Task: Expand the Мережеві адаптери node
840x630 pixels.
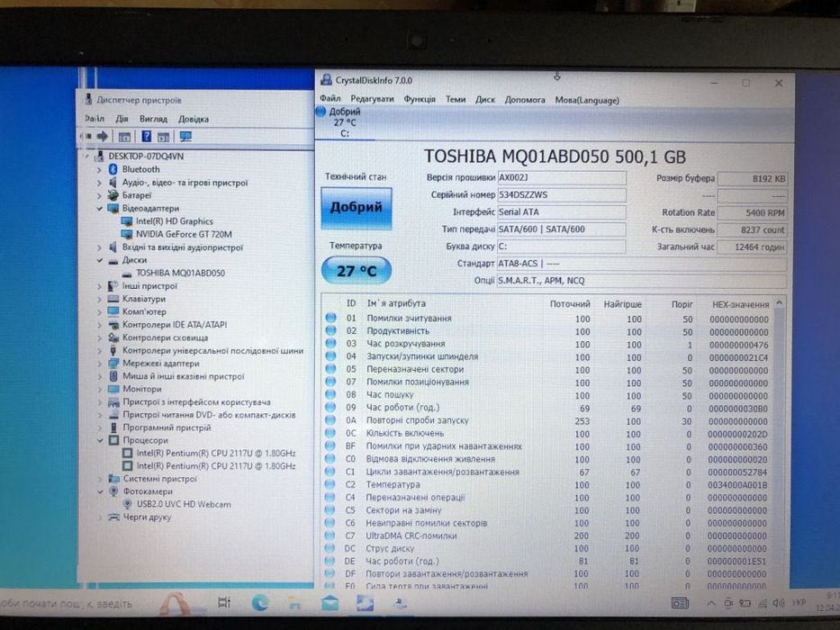Action: (99, 364)
